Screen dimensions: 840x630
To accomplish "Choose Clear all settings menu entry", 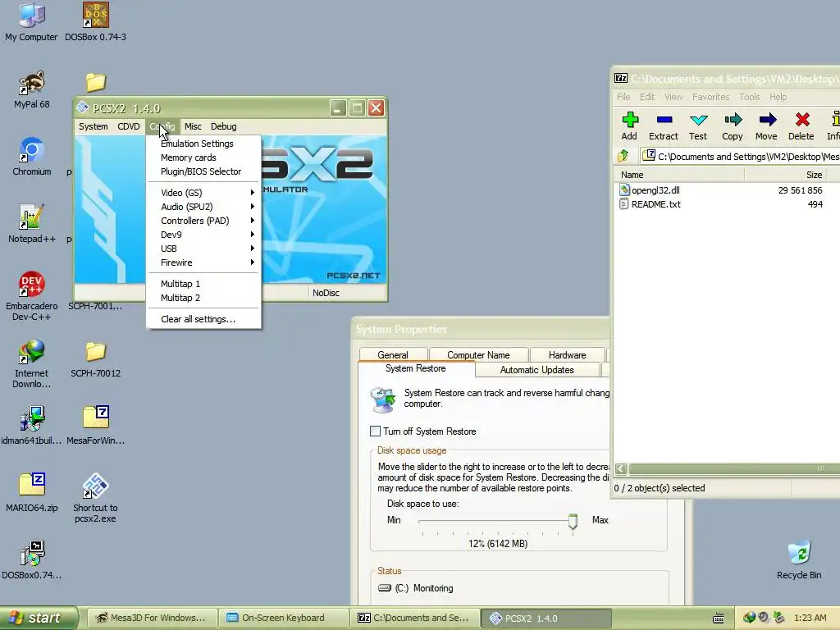I will [203, 319].
